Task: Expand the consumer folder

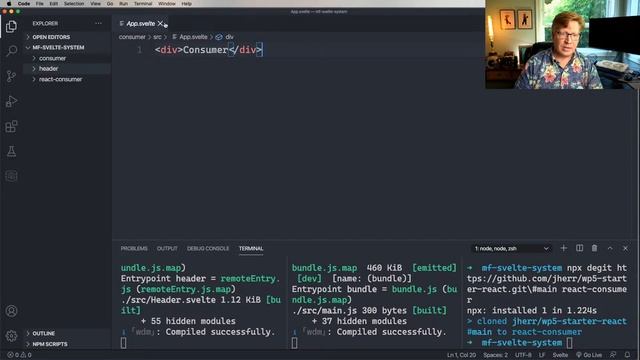Action: point(52,58)
